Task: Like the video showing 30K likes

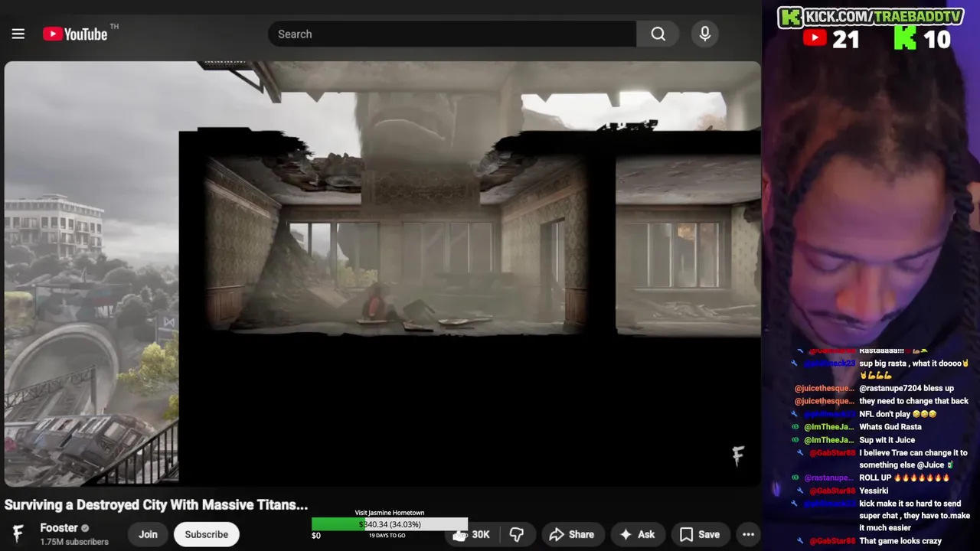Action: click(472, 534)
